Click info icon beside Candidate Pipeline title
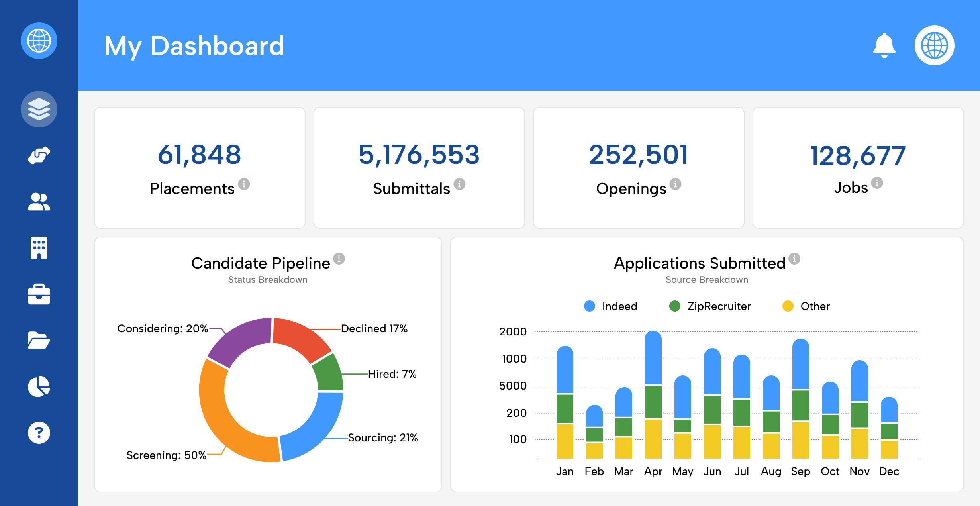 click(x=339, y=259)
